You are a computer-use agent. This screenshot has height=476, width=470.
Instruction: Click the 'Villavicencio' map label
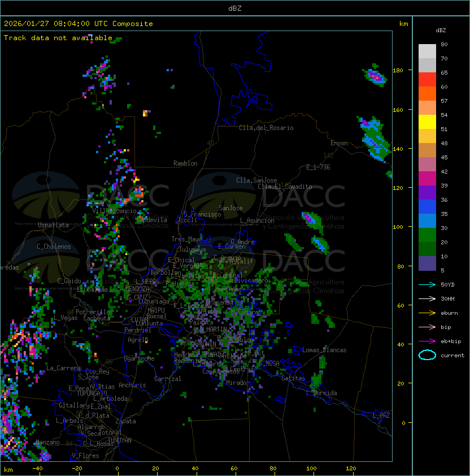[114, 211]
